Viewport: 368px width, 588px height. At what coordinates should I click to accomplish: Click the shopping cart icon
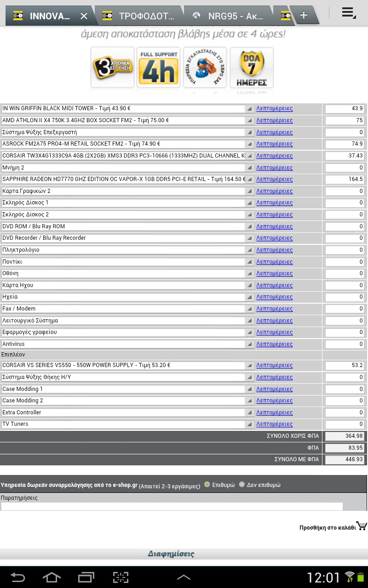[x=362, y=526]
